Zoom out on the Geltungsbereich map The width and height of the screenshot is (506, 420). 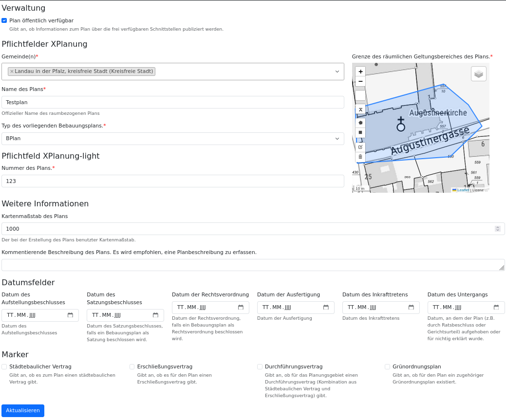[360, 81]
